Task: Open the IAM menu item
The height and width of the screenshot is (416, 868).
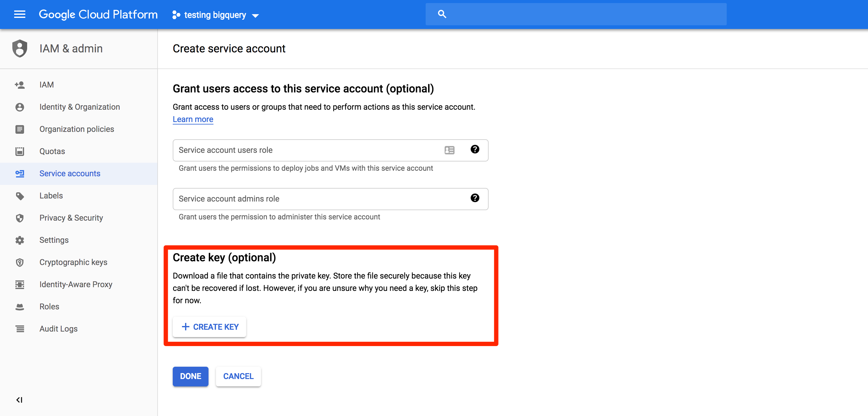Action: [47, 85]
